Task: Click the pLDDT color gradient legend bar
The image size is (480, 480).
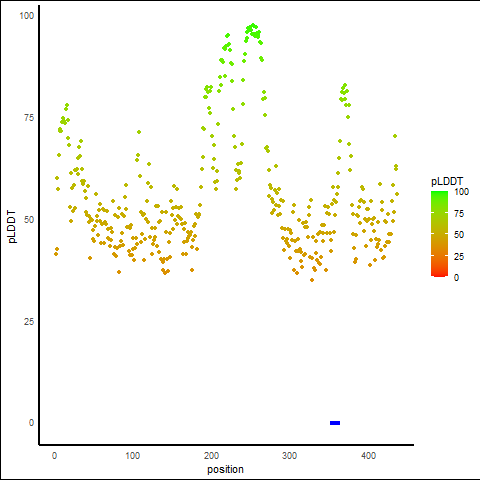Action: (439, 234)
